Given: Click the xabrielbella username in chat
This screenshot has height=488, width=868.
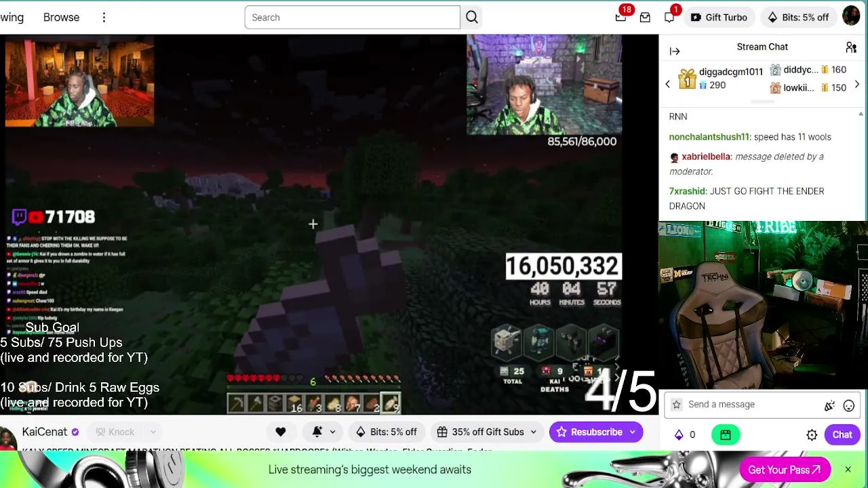Looking at the screenshot, I should click(x=706, y=157).
